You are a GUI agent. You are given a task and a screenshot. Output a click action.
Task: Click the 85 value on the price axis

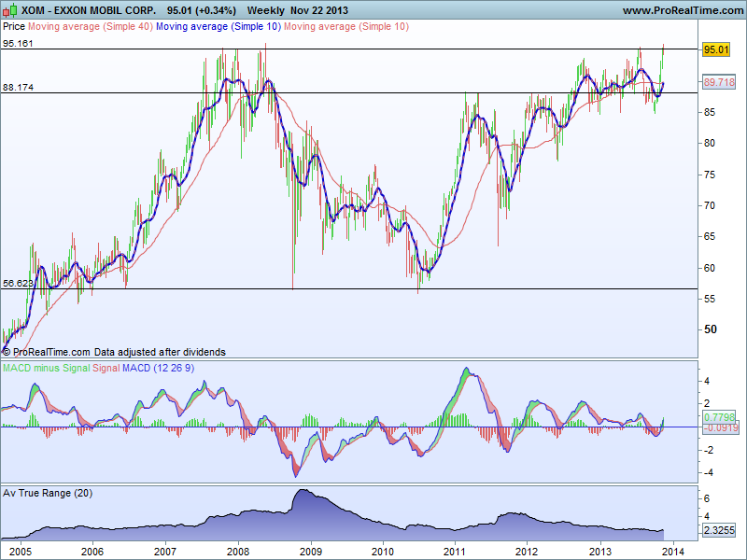[x=709, y=112]
